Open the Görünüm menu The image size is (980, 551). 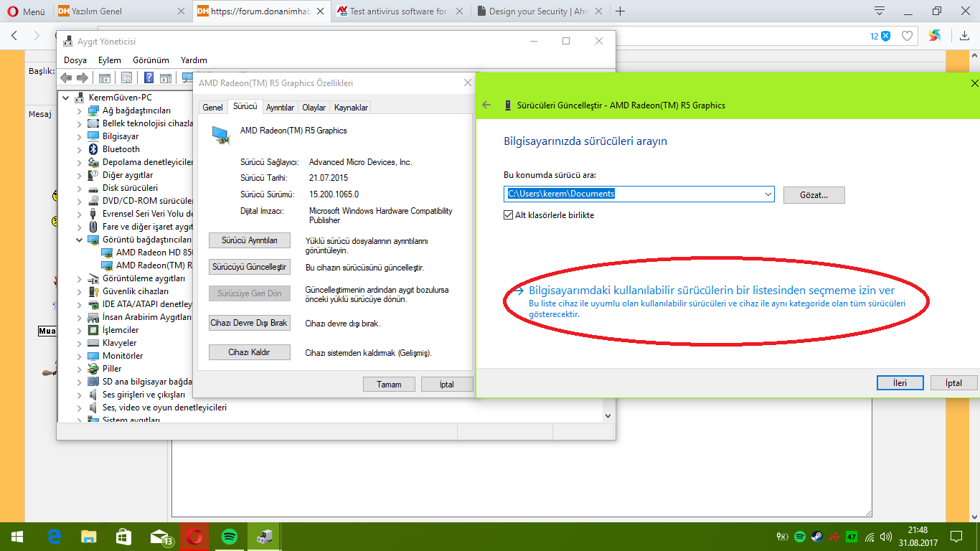151,60
